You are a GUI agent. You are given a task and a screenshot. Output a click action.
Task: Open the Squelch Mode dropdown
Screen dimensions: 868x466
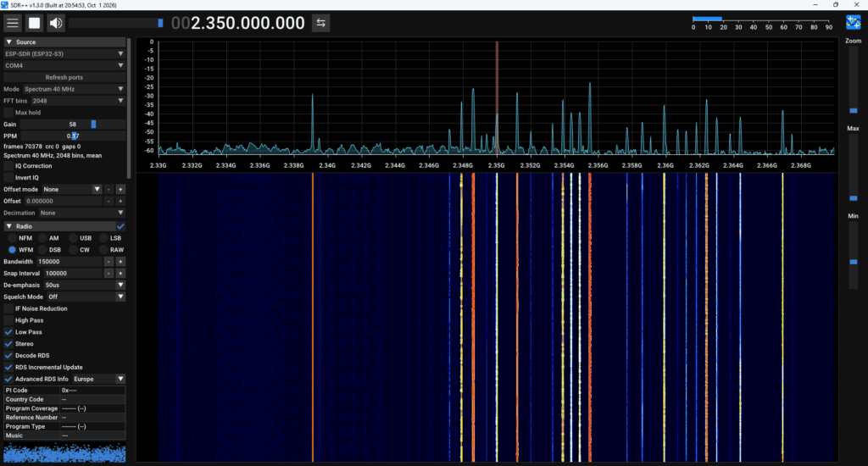point(86,297)
